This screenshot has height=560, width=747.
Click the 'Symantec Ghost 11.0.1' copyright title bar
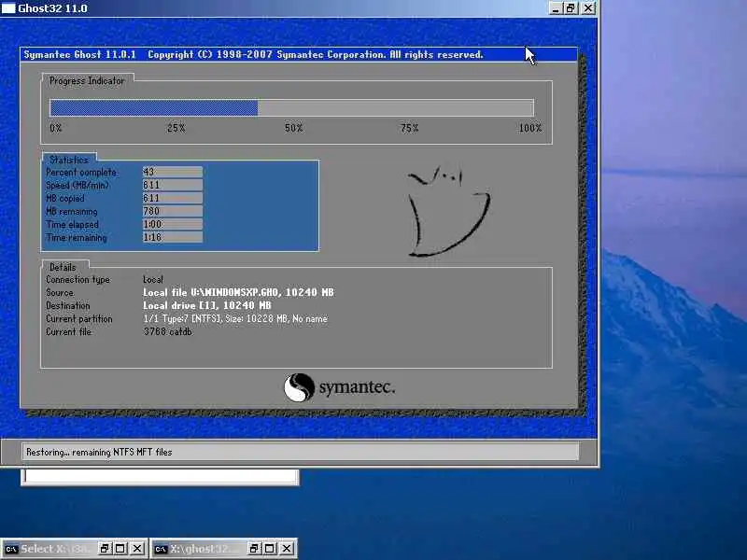(299, 54)
